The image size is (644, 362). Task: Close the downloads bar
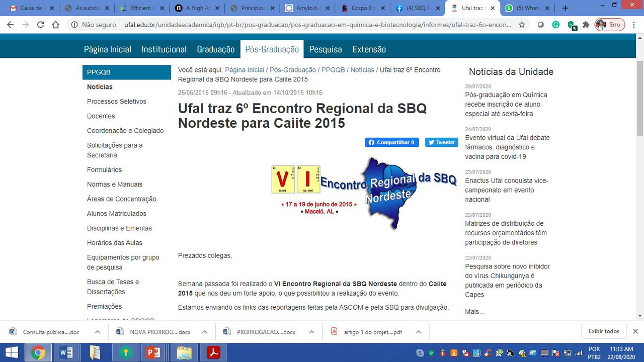pyautogui.click(x=635, y=331)
